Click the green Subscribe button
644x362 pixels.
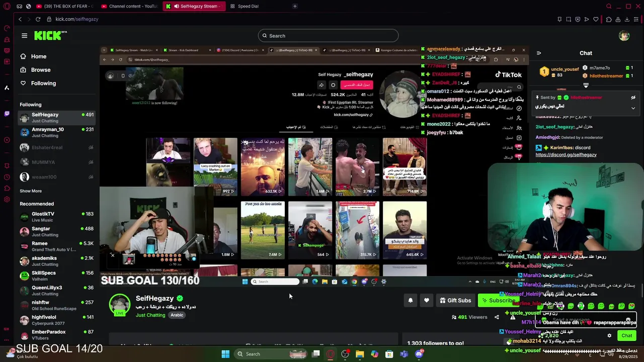[x=498, y=301]
